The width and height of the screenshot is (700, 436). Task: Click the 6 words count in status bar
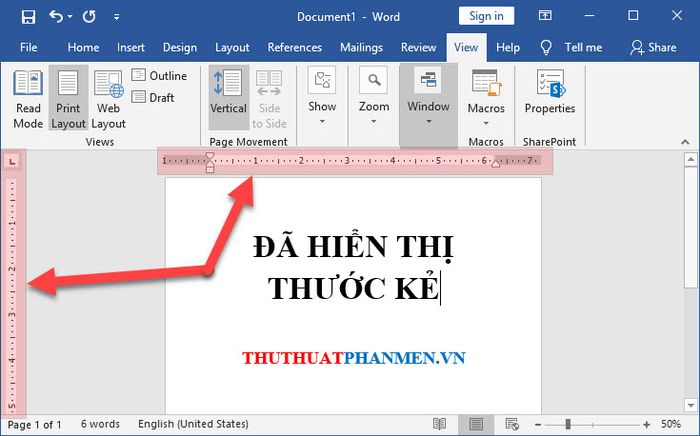pyautogui.click(x=99, y=425)
